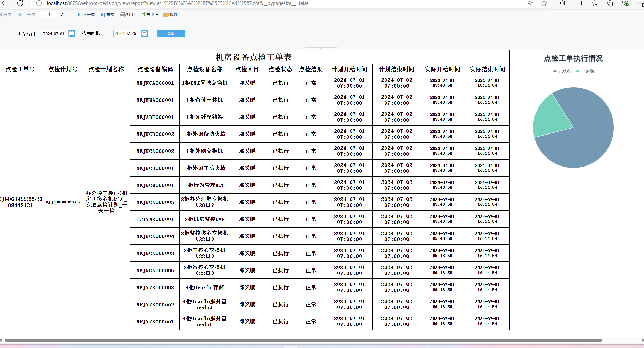Click the green 已逾期 pie slice
This screenshot has width=644, height=348.
(551, 118)
